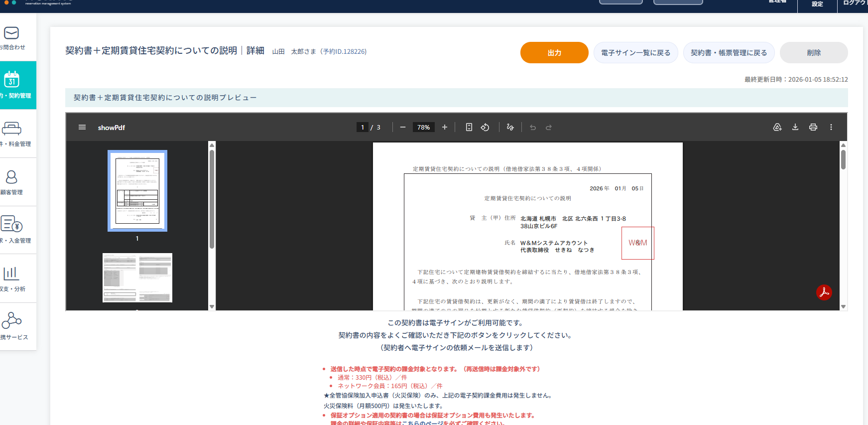Open linked services icon in sidebar
868x425 pixels.
click(11, 320)
